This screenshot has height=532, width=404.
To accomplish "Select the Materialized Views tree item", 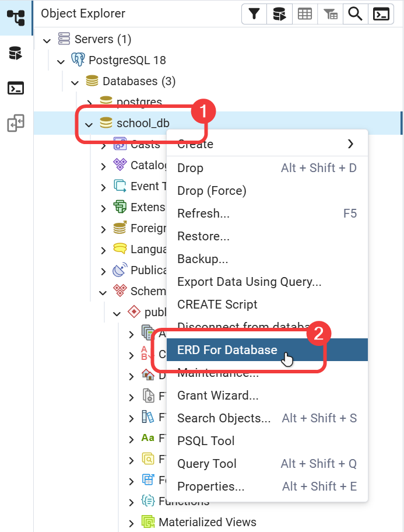I will coord(207,522).
